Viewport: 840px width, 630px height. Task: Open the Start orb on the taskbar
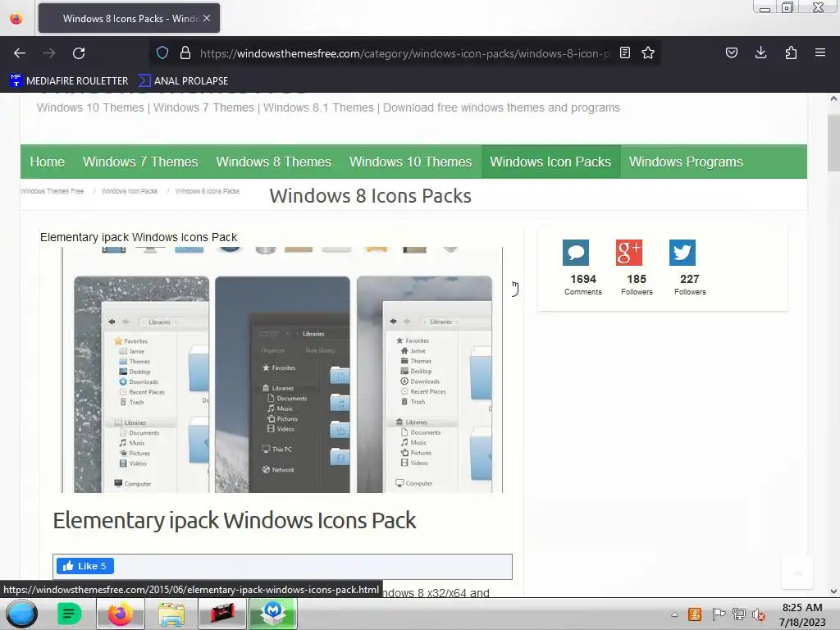[21, 614]
